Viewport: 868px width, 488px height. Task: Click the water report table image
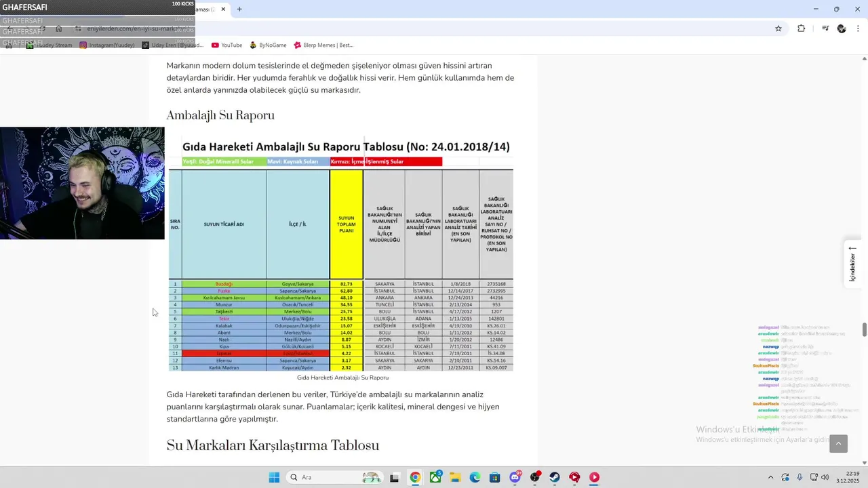point(341,253)
